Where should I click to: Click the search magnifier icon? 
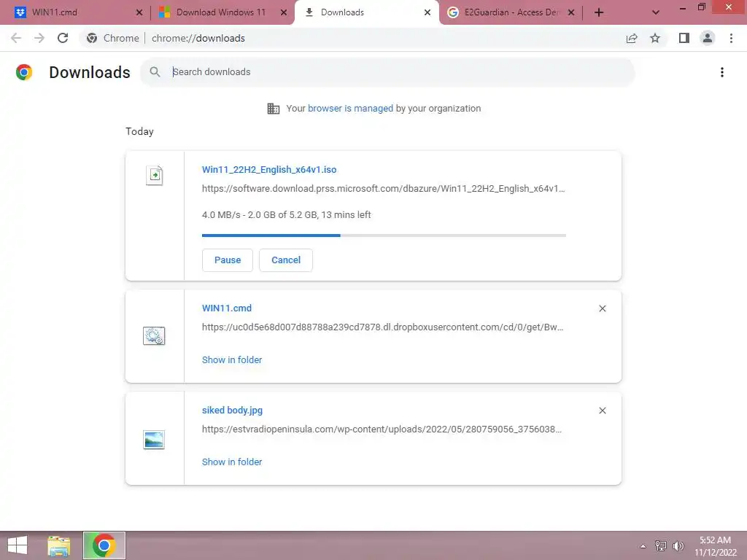(155, 72)
